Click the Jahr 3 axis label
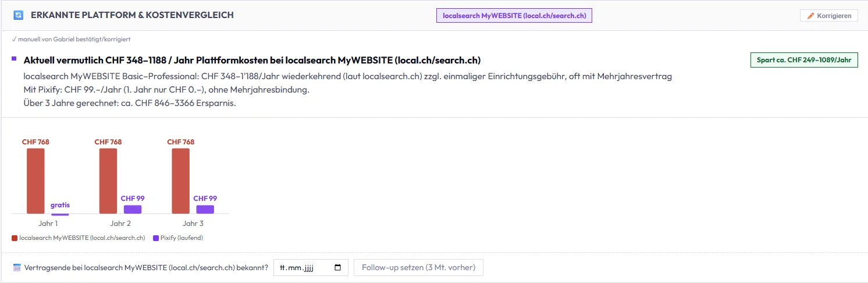 coord(193,223)
